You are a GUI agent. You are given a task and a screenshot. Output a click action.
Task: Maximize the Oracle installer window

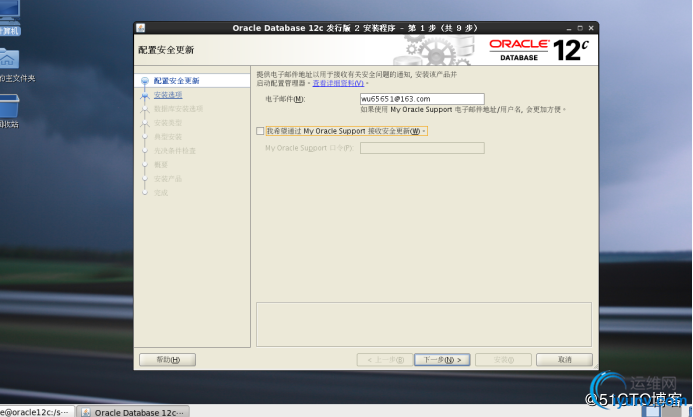tap(580, 28)
